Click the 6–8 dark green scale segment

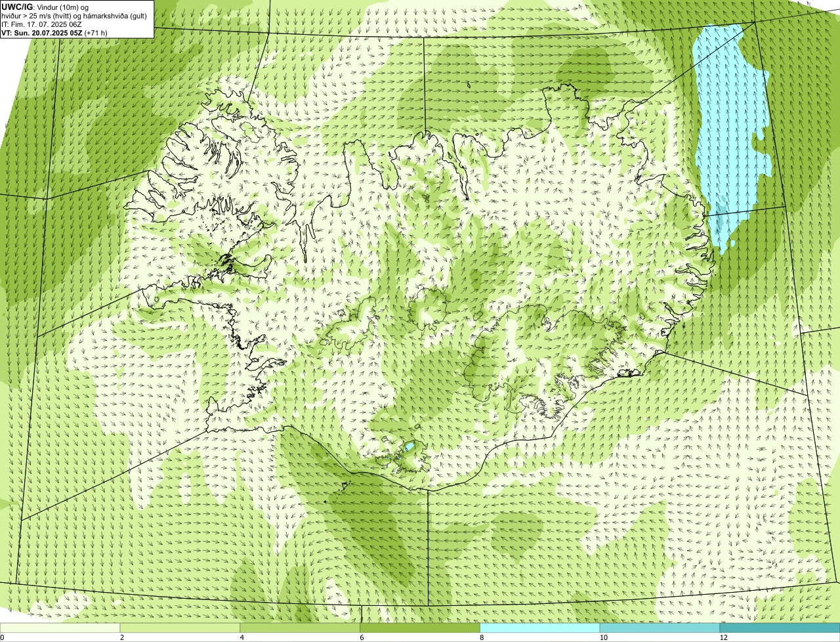(420, 628)
